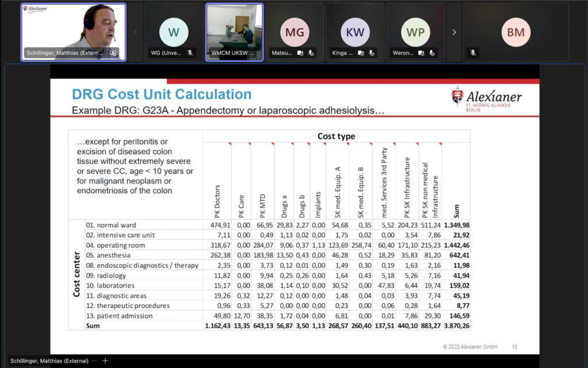588x368 pixels.
Task: Click the '02. intensive care unit' row label
Action: pyautogui.click(x=121, y=235)
